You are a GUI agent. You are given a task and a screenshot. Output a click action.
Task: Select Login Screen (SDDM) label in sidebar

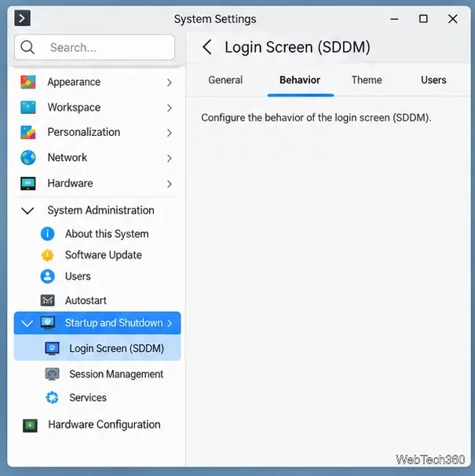click(116, 349)
